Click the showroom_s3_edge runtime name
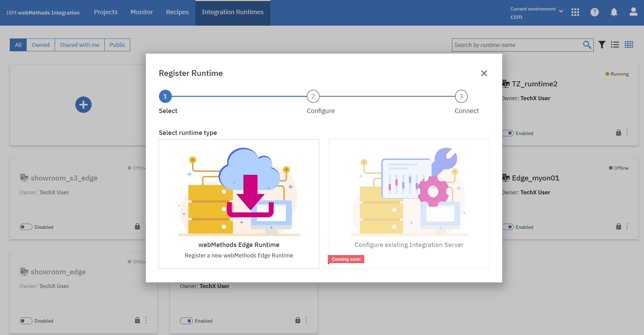 tap(64, 178)
